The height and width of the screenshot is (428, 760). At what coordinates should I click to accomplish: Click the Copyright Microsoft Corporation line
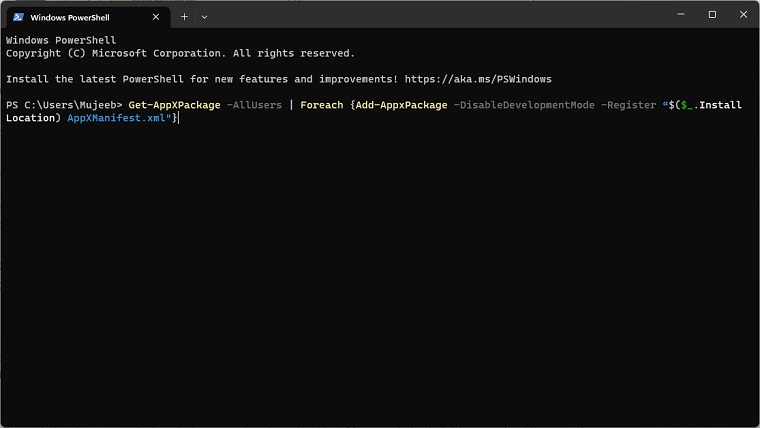(x=180, y=53)
